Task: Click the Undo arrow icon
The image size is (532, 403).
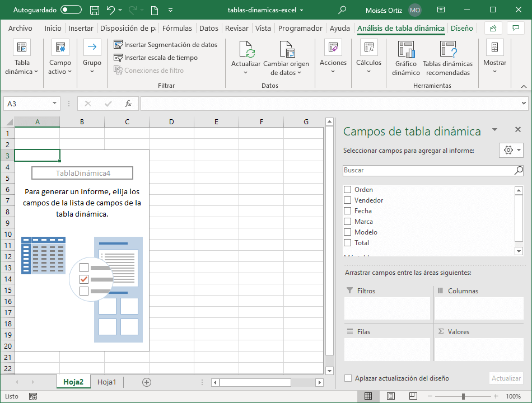Action: point(111,10)
